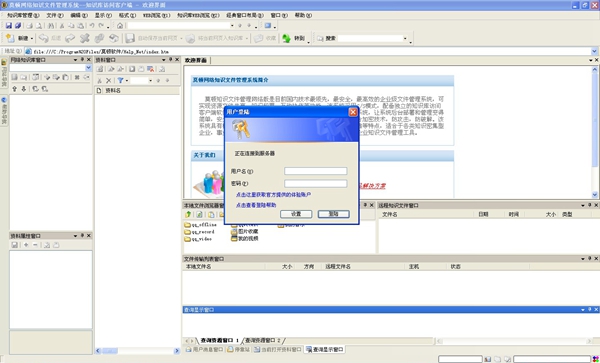The height and width of the screenshot is (363, 600).
Task: Click the find binoculars icon
Action: click(51, 26)
